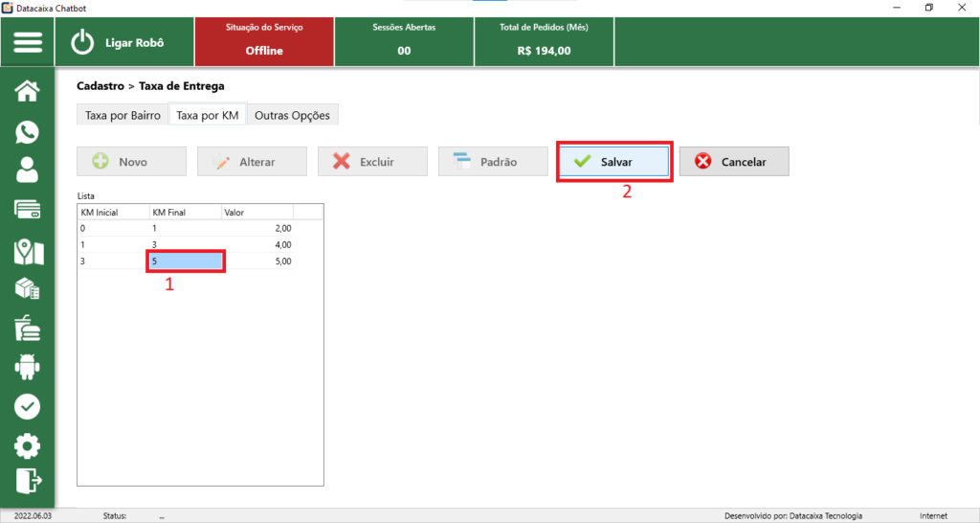Click the Cancelar button
980x523 pixels.
734,162
